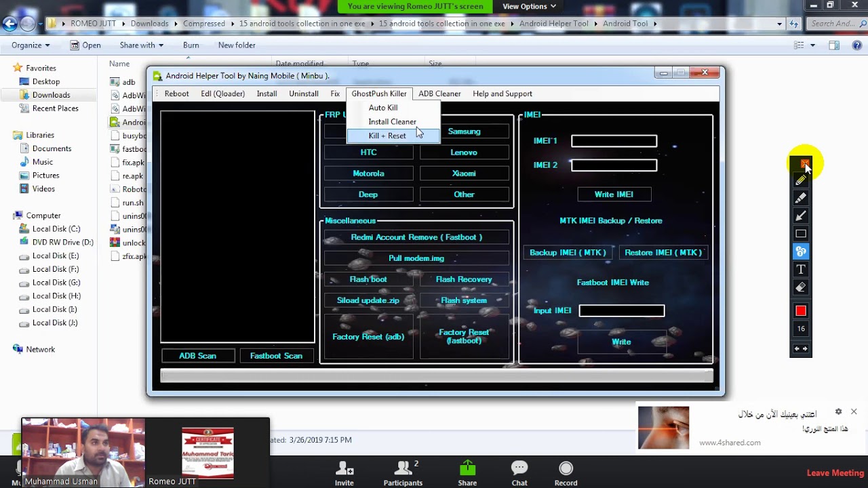This screenshot has height=488, width=868.
Task: Click Redmi Account Remove (Fastboot)
Action: 416,237
